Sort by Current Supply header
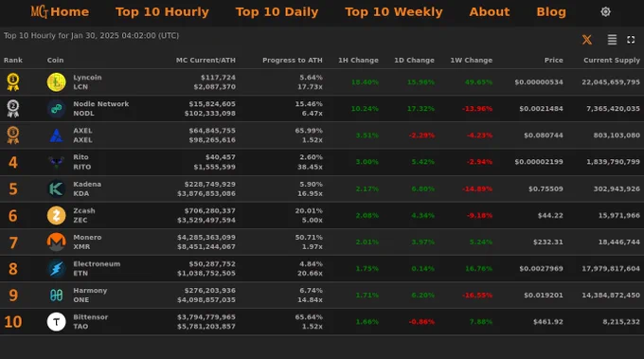 click(x=612, y=60)
